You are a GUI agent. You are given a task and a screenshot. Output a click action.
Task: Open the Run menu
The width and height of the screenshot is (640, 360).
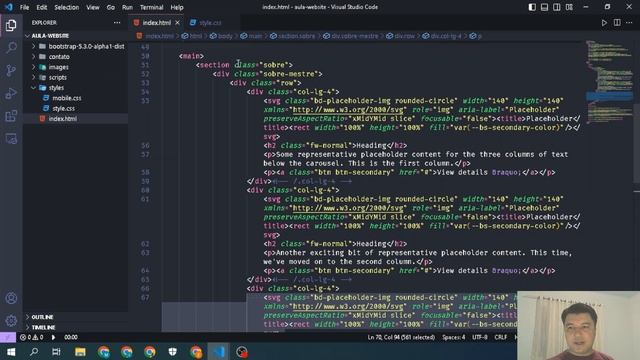point(127,7)
